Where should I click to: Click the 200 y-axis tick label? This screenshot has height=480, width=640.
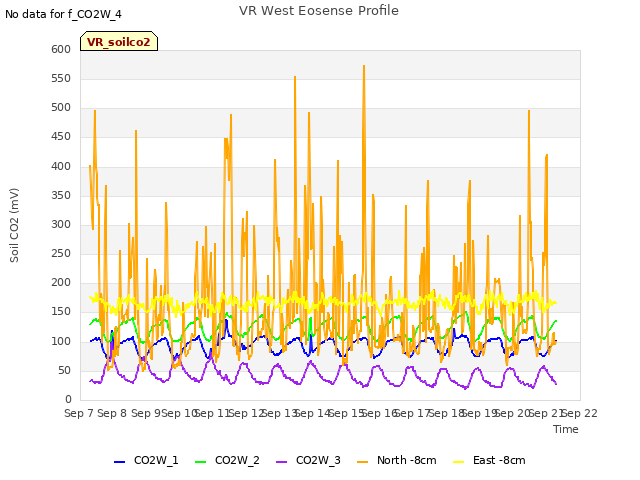pyautogui.click(x=61, y=282)
